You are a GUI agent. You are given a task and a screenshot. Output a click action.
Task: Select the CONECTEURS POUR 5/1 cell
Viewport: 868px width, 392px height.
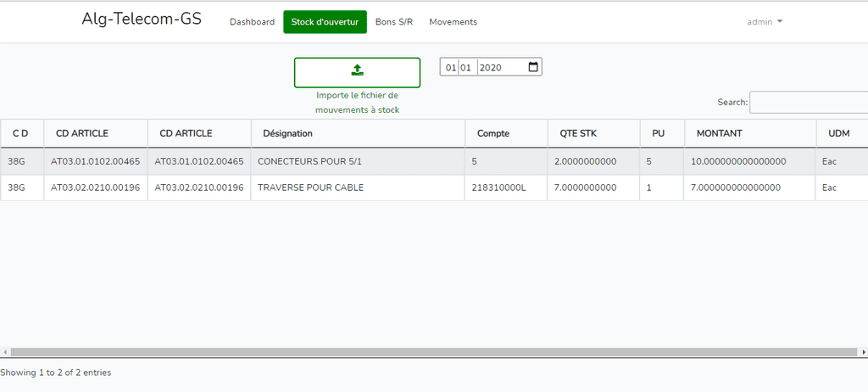pyautogui.click(x=359, y=161)
